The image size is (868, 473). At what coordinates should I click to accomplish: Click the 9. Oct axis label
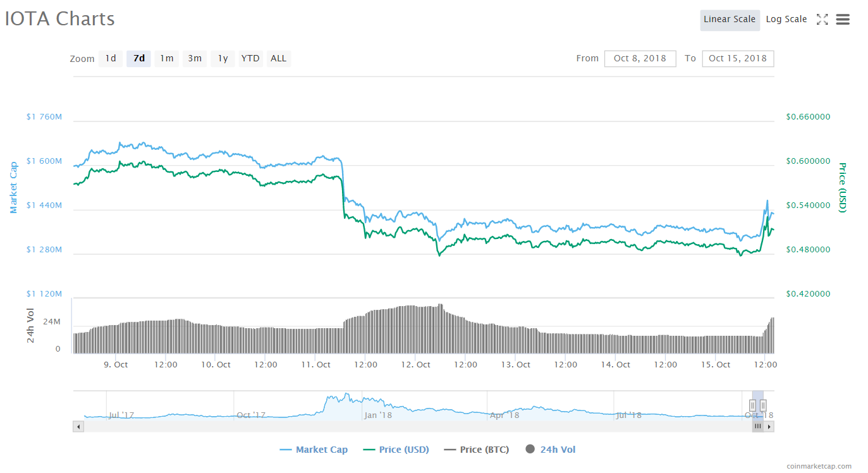(116, 364)
